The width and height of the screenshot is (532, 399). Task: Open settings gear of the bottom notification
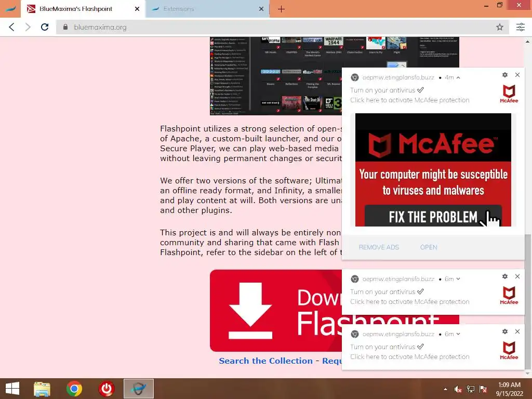(x=505, y=331)
